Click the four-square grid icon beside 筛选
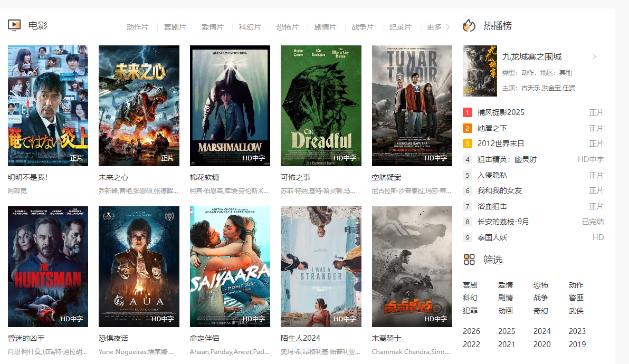The width and height of the screenshot is (629, 364). coord(469,260)
